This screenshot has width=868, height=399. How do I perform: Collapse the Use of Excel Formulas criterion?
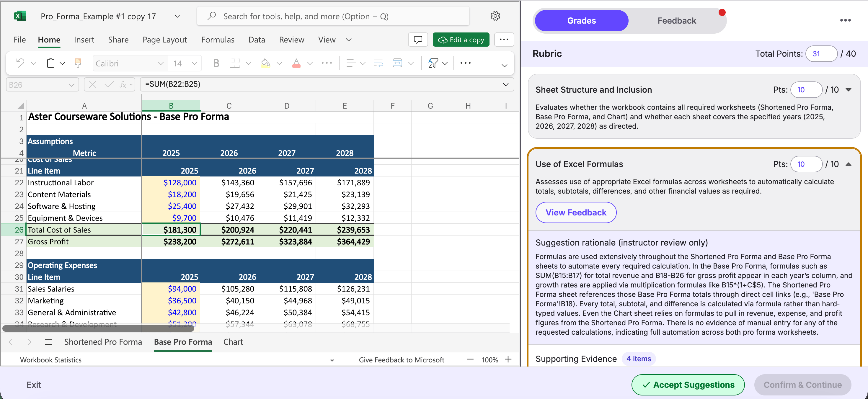point(849,164)
